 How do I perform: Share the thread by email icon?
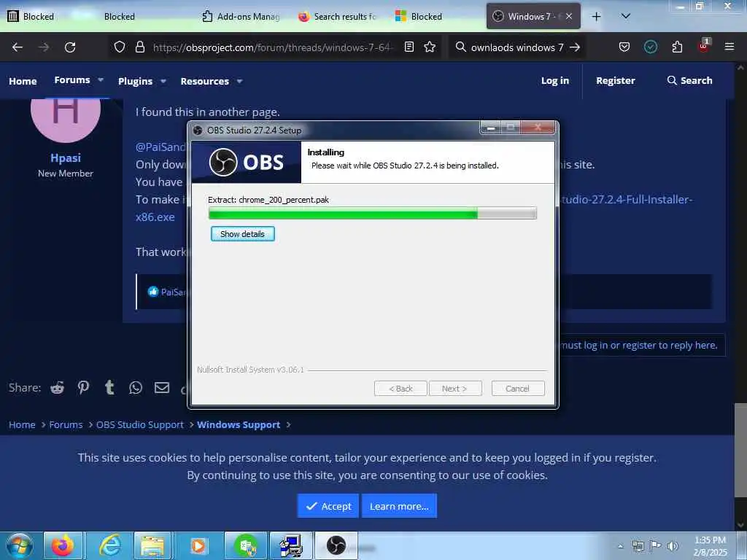(x=162, y=388)
